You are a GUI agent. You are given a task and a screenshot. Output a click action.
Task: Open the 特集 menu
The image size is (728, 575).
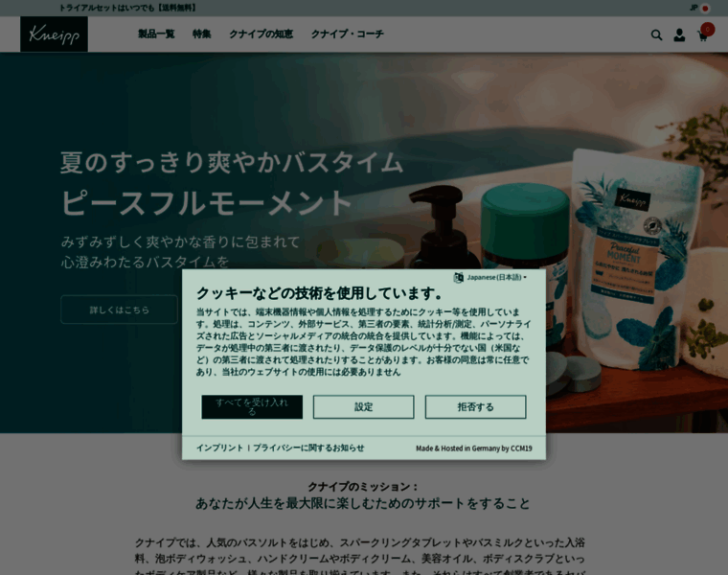pos(202,34)
